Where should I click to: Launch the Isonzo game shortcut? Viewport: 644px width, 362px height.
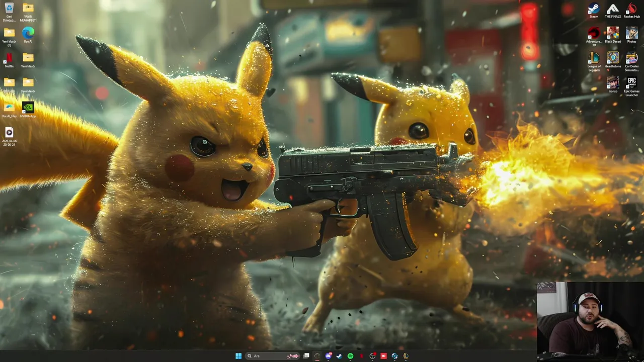(x=613, y=84)
